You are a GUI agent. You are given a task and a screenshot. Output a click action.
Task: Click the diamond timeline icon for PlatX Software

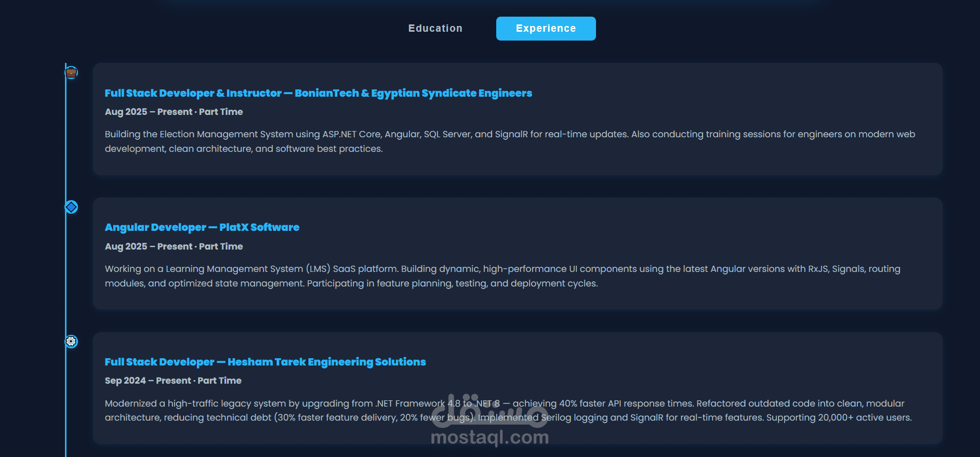click(x=71, y=207)
